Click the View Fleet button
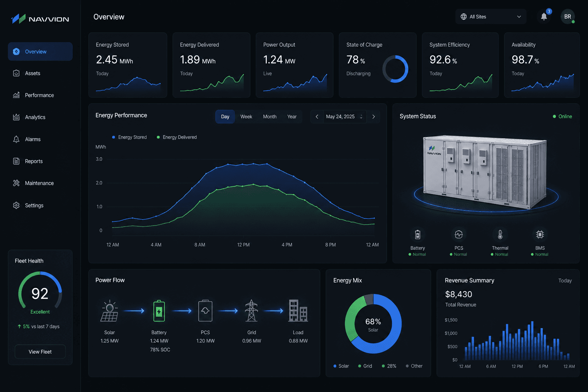 pyautogui.click(x=40, y=352)
